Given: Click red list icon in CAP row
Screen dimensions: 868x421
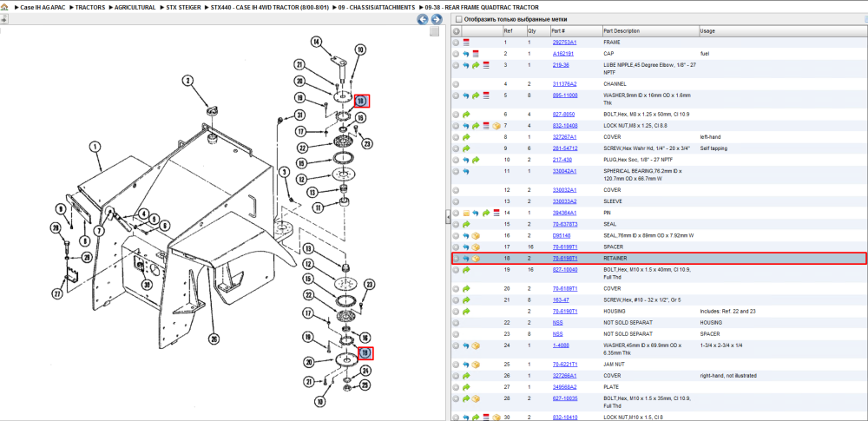Looking at the screenshot, I should pos(476,54).
